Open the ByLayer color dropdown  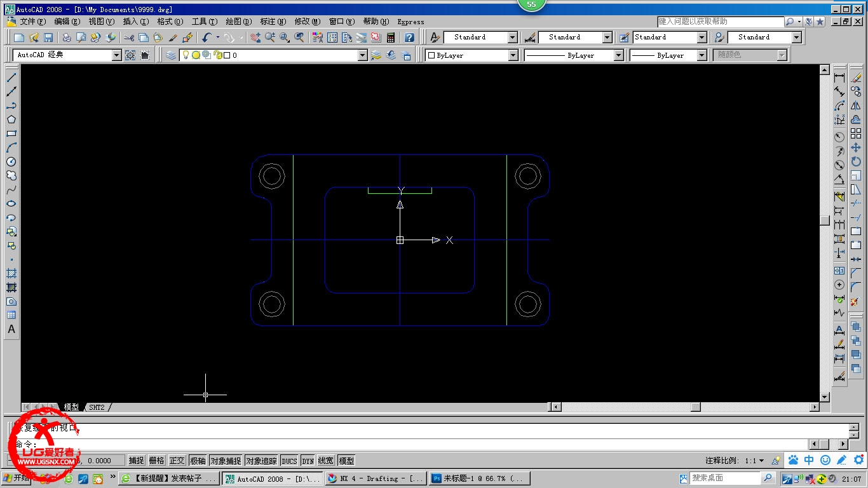[513, 55]
